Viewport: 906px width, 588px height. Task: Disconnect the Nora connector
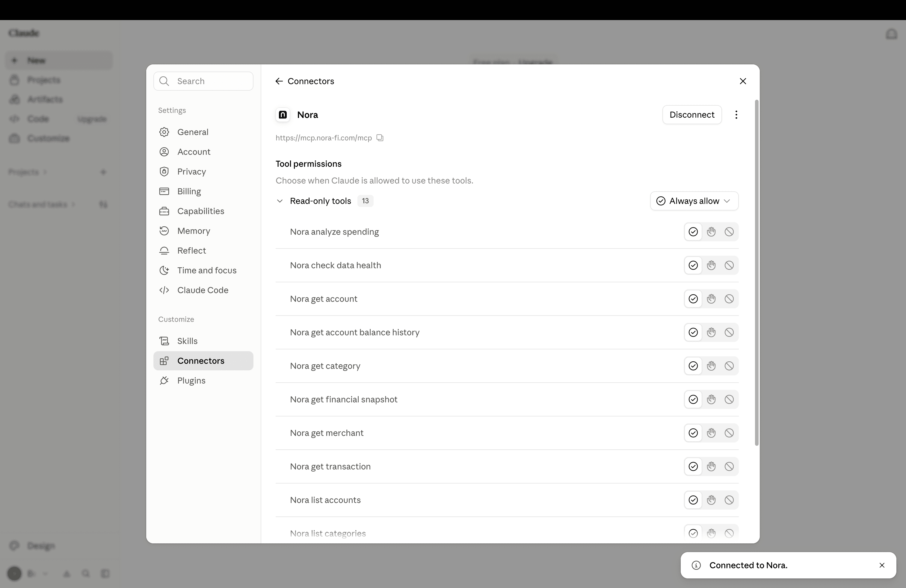click(x=692, y=115)
